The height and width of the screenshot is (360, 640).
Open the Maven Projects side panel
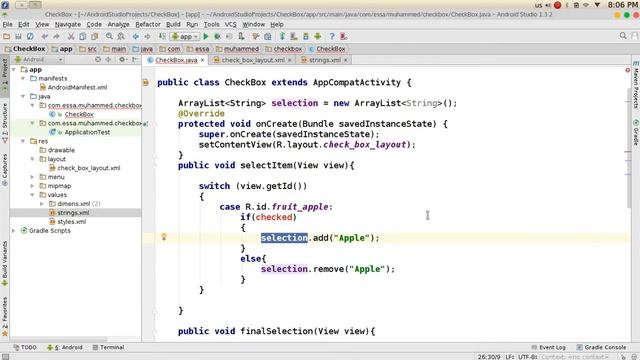(636, 85)
